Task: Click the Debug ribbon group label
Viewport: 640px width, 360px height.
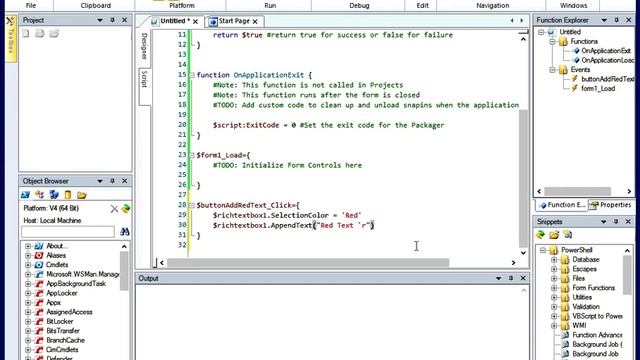Action: (359, 5)
